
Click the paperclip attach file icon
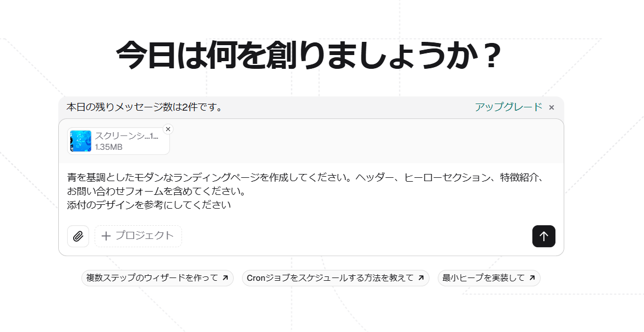coord(78,236)
